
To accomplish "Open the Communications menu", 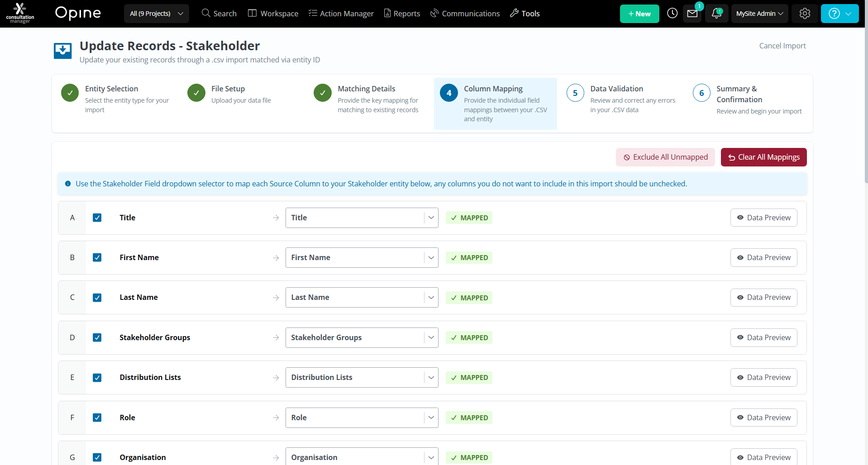I will 465,14.
